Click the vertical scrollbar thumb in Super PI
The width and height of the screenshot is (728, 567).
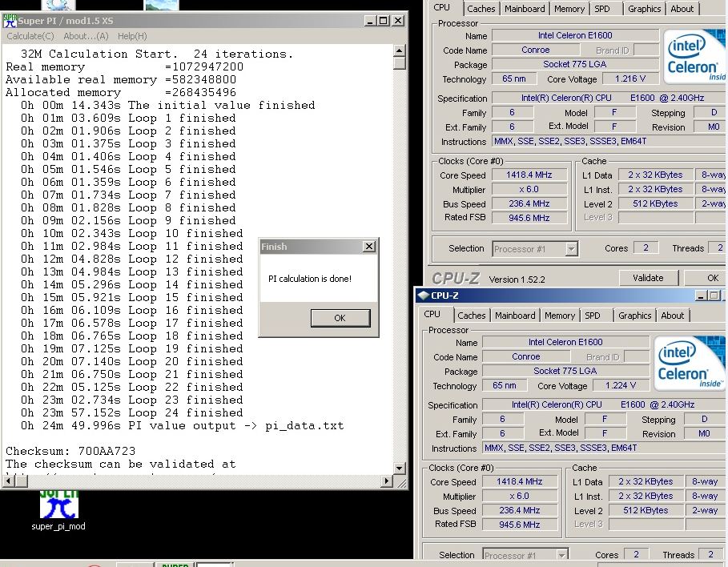(400, 62)
